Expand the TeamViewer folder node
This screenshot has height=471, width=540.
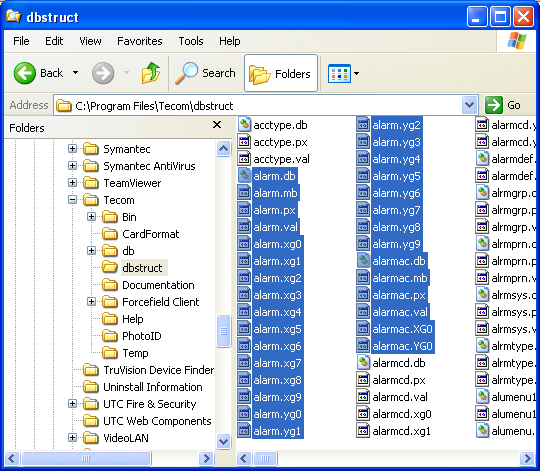coord(72,182)
